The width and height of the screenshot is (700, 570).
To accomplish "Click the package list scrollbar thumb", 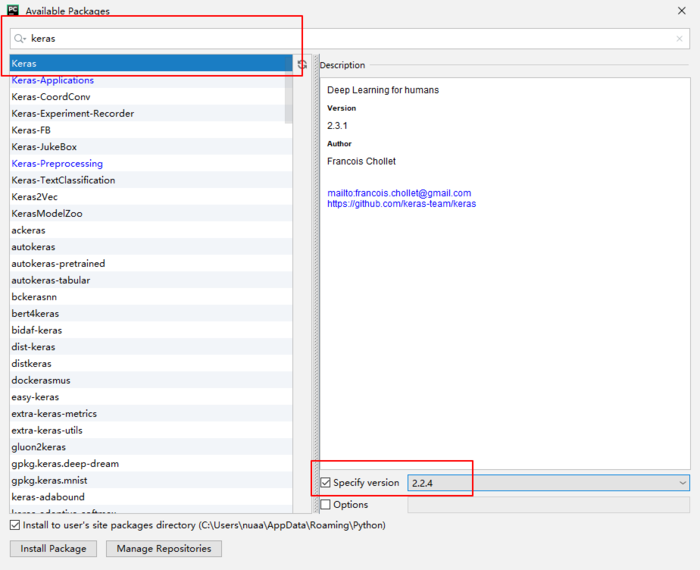I will (x=288, y=89).
